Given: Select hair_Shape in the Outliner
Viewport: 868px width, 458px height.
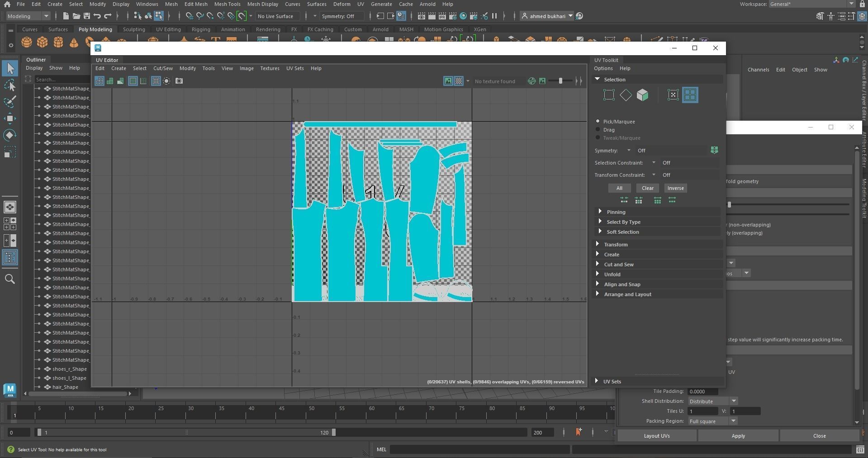Looking at the screenshot, I should (x=65, y=387).
